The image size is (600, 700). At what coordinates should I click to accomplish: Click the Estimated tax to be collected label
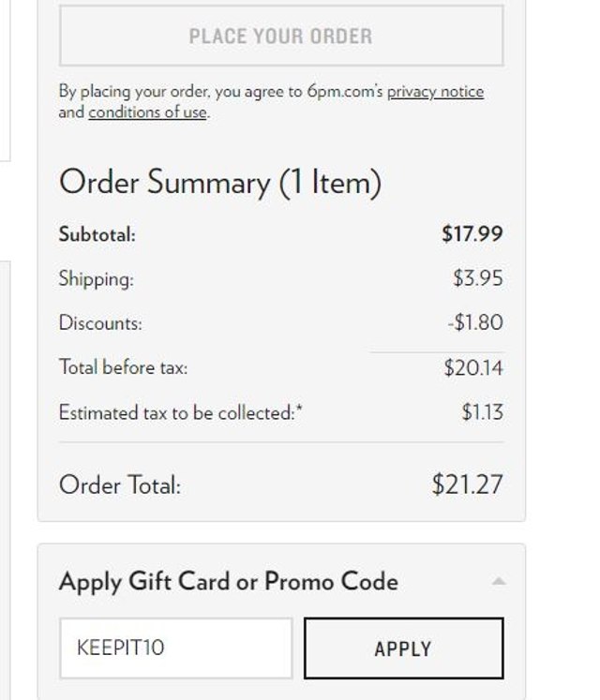[181, 412]
